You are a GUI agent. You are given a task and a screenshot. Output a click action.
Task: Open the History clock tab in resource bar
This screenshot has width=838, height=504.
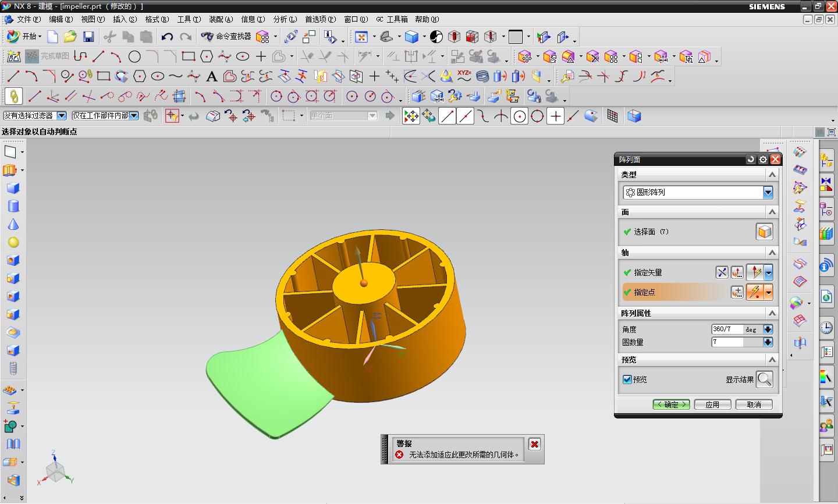click(827, 328)
